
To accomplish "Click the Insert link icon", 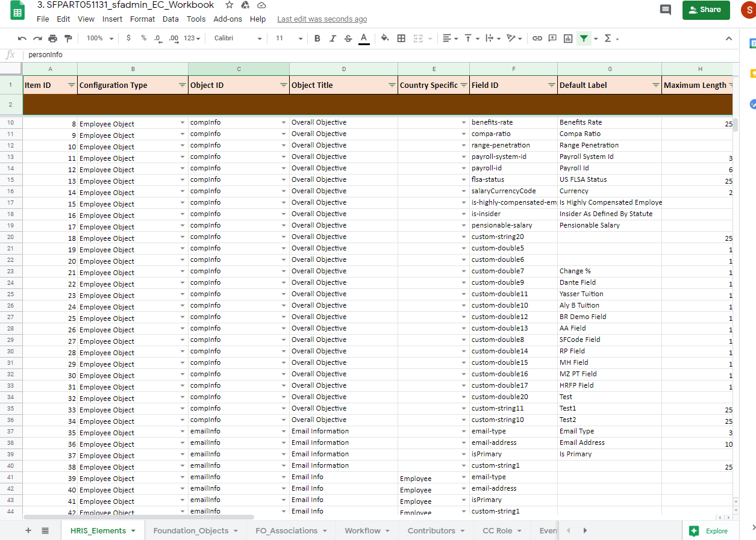I will tap(537, 39).
